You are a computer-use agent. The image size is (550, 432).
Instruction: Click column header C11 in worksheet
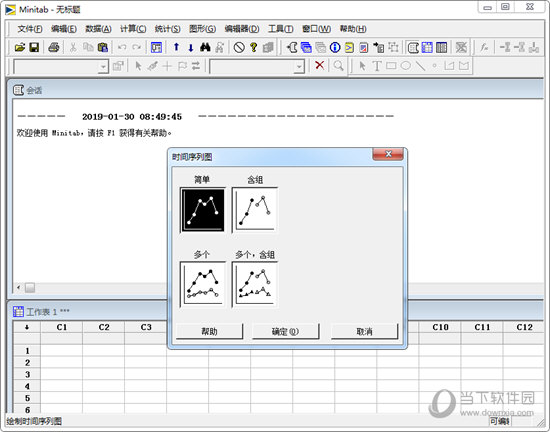482,327
